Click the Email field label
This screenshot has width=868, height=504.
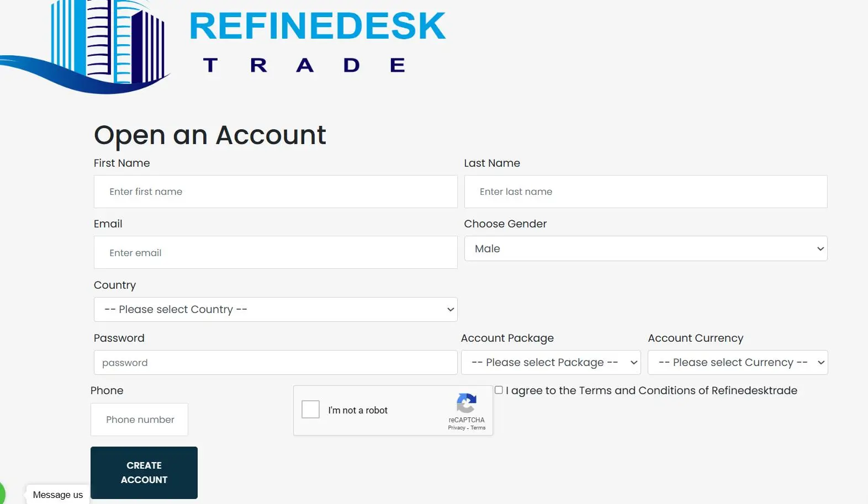[x=108, y=224]
